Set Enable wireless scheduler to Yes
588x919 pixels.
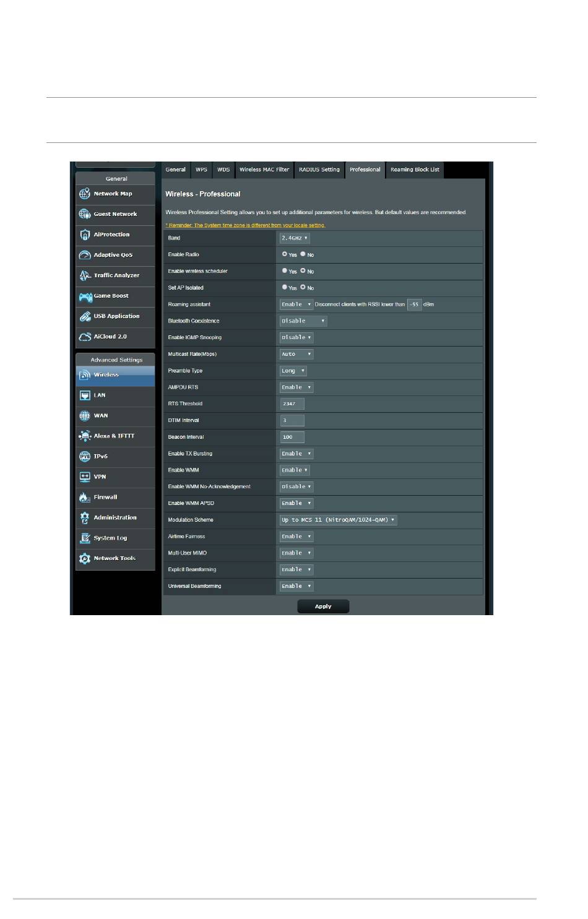coord(285,271)
